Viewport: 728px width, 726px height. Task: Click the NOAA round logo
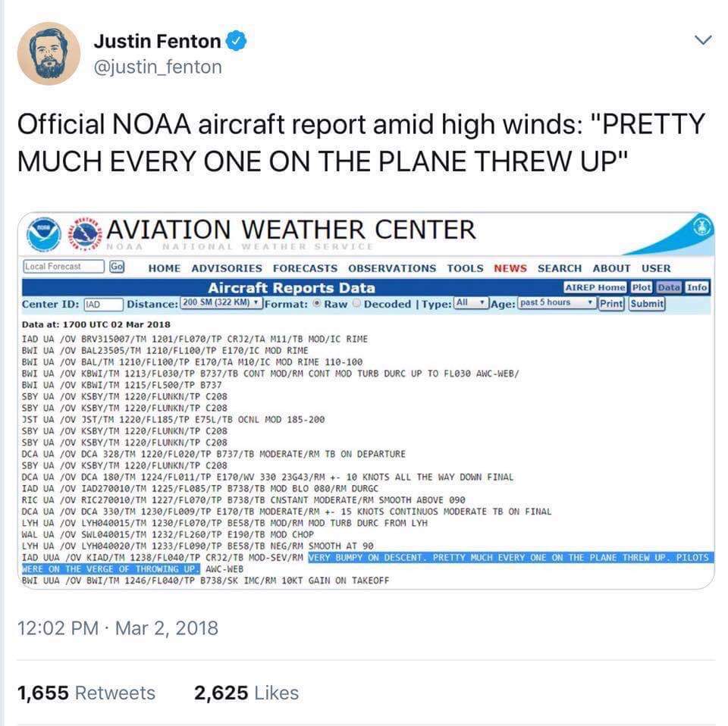click(x=44, y=234)
